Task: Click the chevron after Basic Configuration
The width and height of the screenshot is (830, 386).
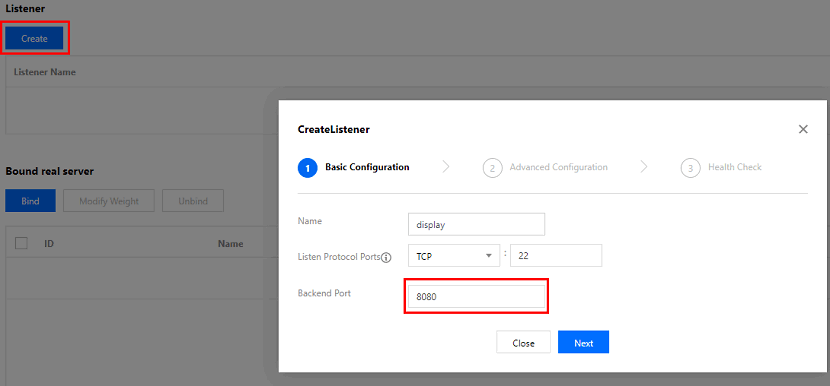Action: coord(446,167)
